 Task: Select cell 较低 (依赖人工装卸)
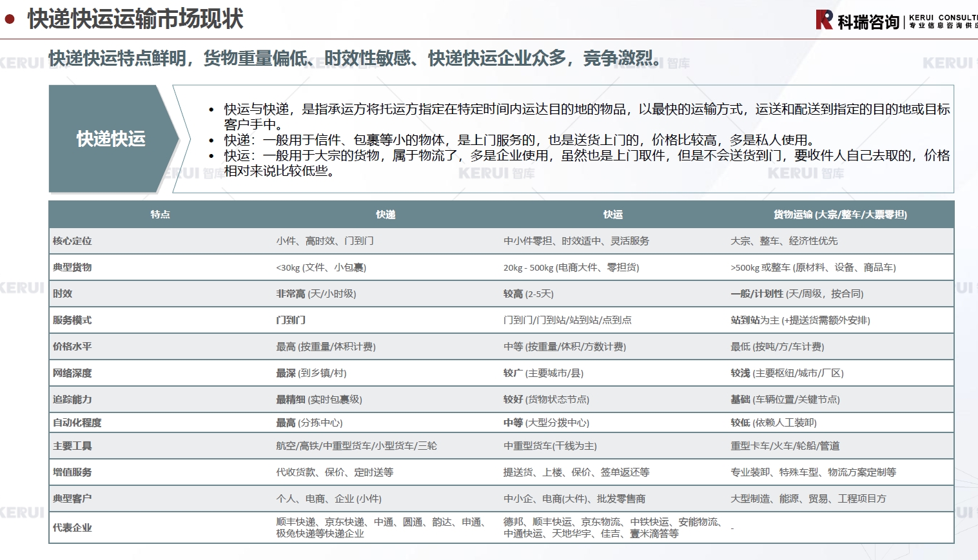774,423
